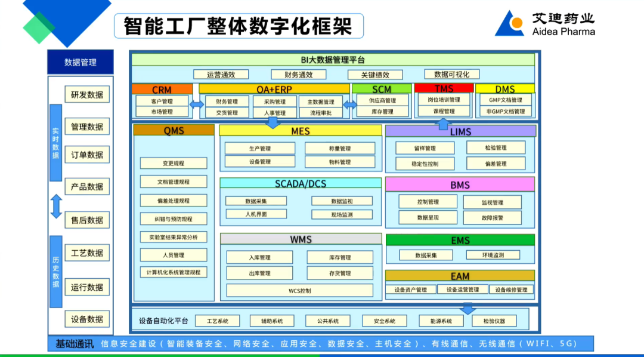Open the QMS module panel
The height and width of the screenshot is (357, 644).
[x=173, y=130]
